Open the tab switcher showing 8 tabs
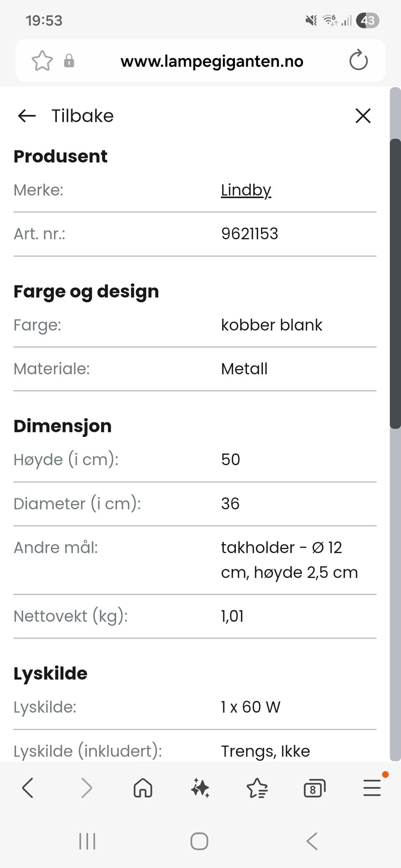This screenshot has height=868, width=401. pos(314,788)
